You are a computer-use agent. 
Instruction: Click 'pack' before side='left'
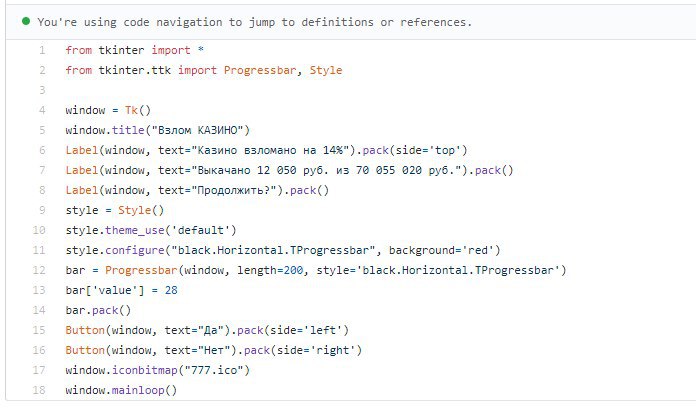click(x=250, y=330)
